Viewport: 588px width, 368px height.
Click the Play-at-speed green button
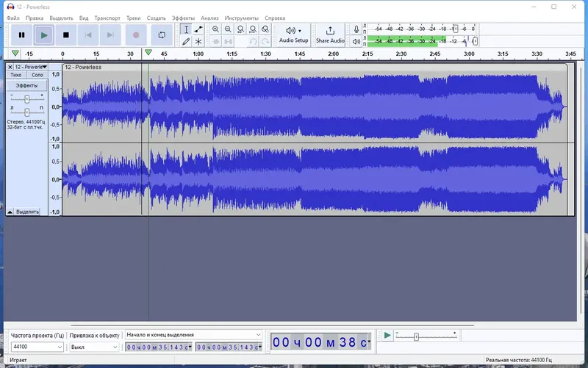[387, 336]
